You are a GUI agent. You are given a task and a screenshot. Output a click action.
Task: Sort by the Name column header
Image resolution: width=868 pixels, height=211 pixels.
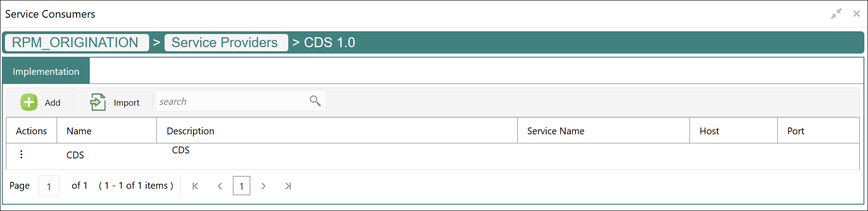coord(79,131)
